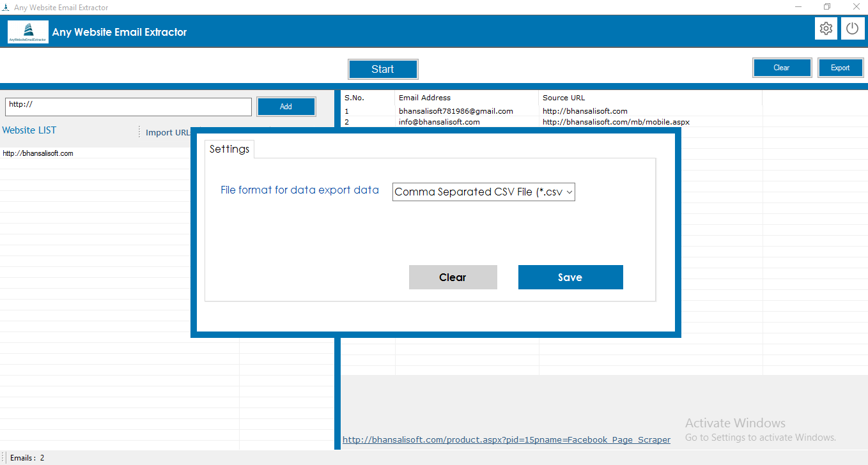
Task: Click the Emails count in status bar
Action: pos(27,458)
